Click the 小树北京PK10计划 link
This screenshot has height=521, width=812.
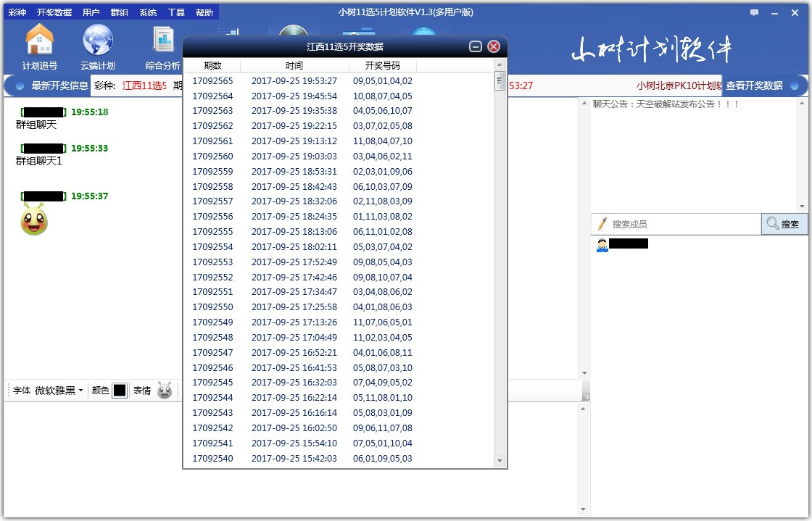coord(679,86)
